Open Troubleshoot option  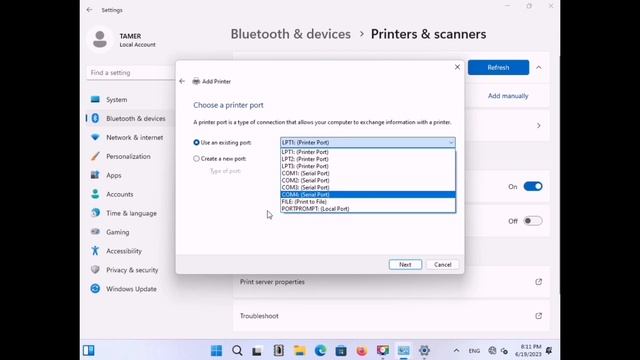(x=391, y=316)
